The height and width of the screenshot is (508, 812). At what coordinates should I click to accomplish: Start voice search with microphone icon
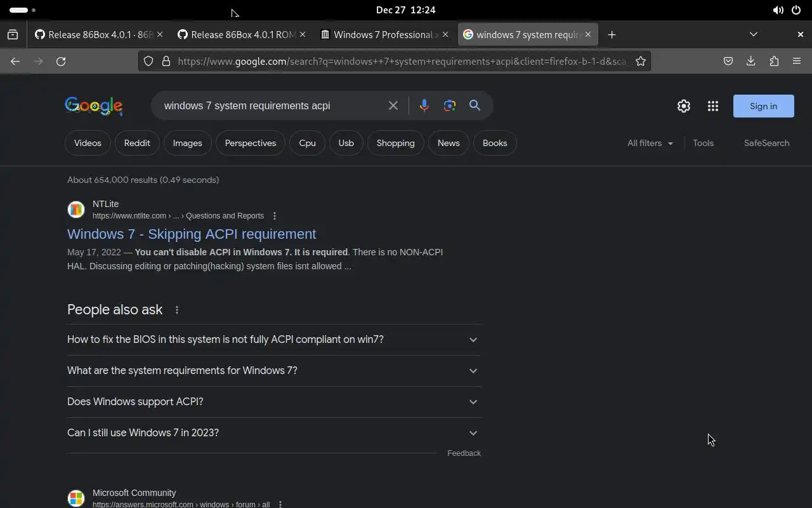(x=424, y=105)
